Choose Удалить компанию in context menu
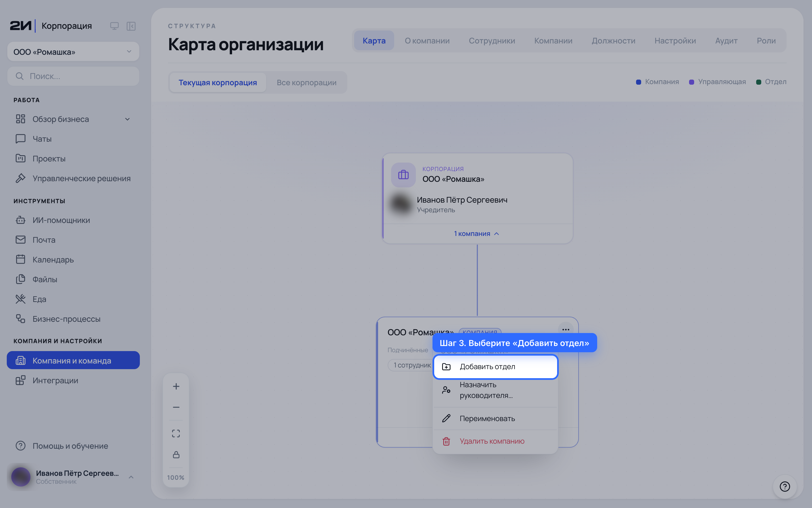 [495, 441]
